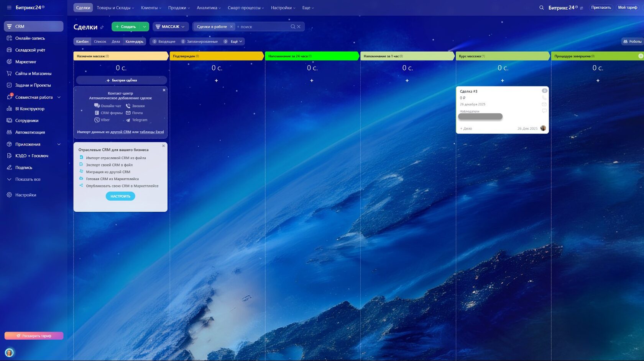Viewport: 644px width, 361px height.
Task: Click the Быстрая сделка button
Action: pyautogui.click(x=122, y=80)
